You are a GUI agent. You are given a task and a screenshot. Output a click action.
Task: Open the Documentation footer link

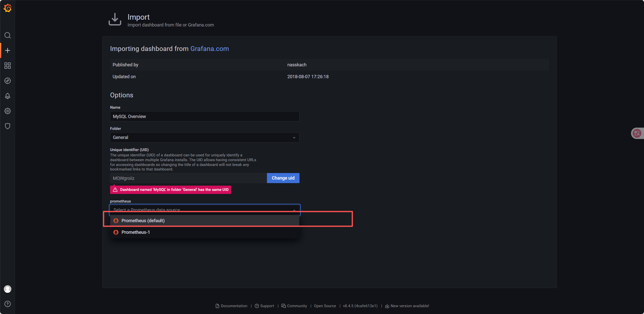(x=231, y=306)
